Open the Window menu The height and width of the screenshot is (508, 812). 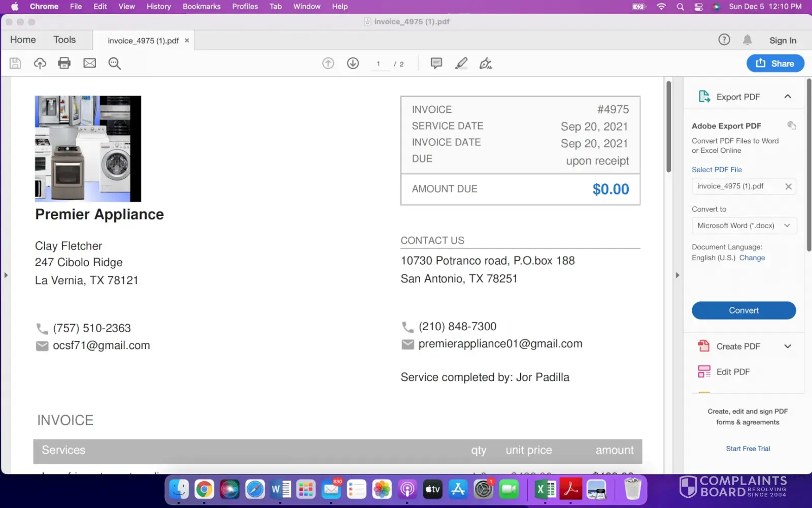coord(307,7)
